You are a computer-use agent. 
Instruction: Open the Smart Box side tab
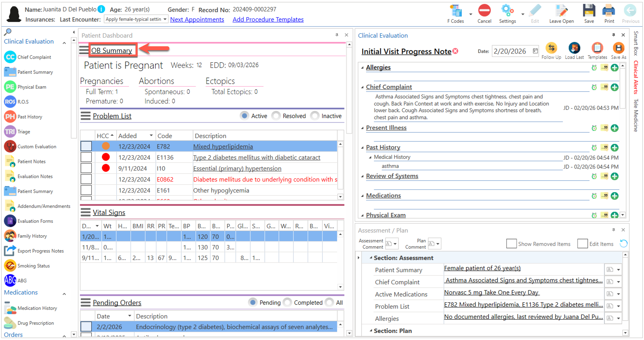[x=636, y=43]
